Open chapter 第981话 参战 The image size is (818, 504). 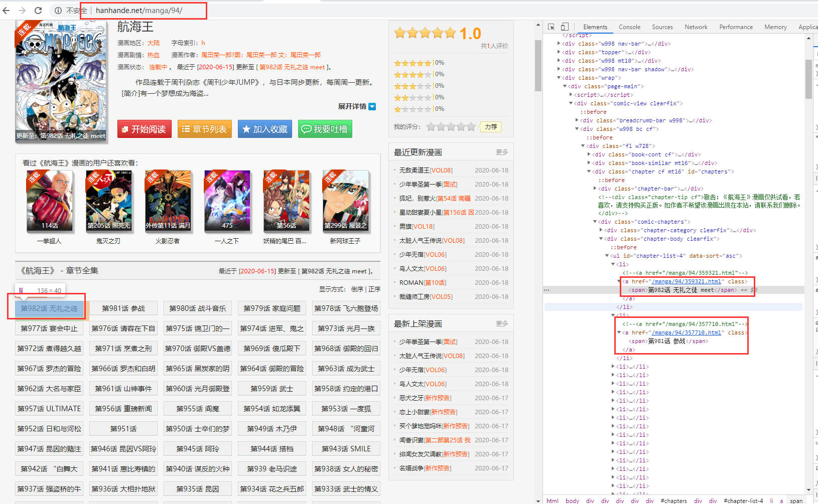click(123, 308)
